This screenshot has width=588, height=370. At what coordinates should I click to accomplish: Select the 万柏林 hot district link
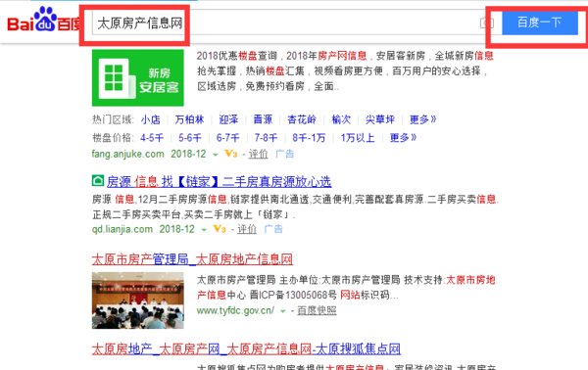click(x=189, y=119)
